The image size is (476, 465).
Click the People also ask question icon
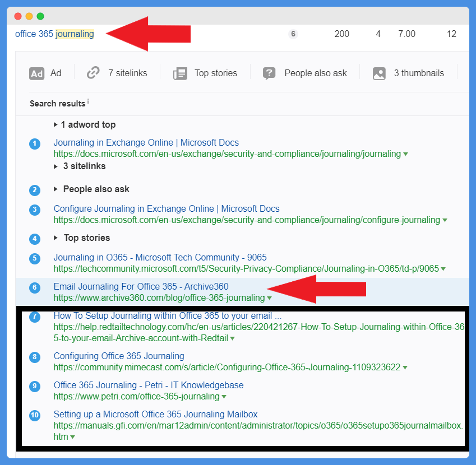pyautogui.click(x=269, y=73)
